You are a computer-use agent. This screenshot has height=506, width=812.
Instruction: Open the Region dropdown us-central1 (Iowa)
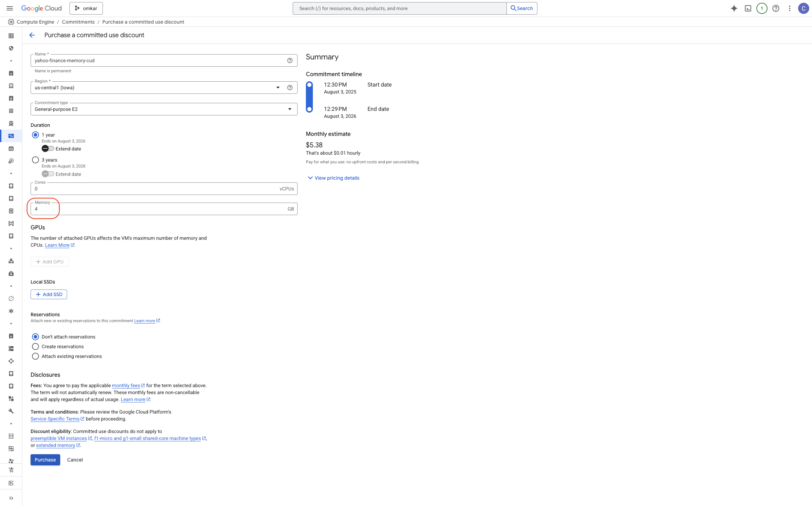click(156, 88)
